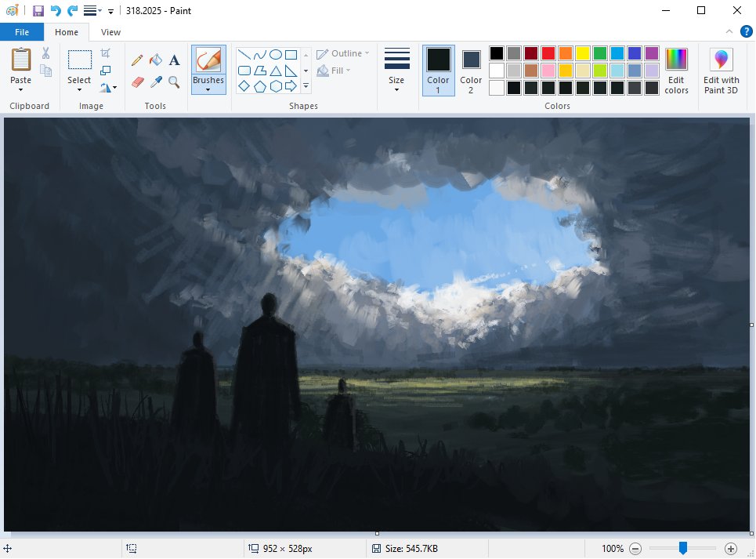
Task: Click the Color 2 button
Action: pos(471,71)
